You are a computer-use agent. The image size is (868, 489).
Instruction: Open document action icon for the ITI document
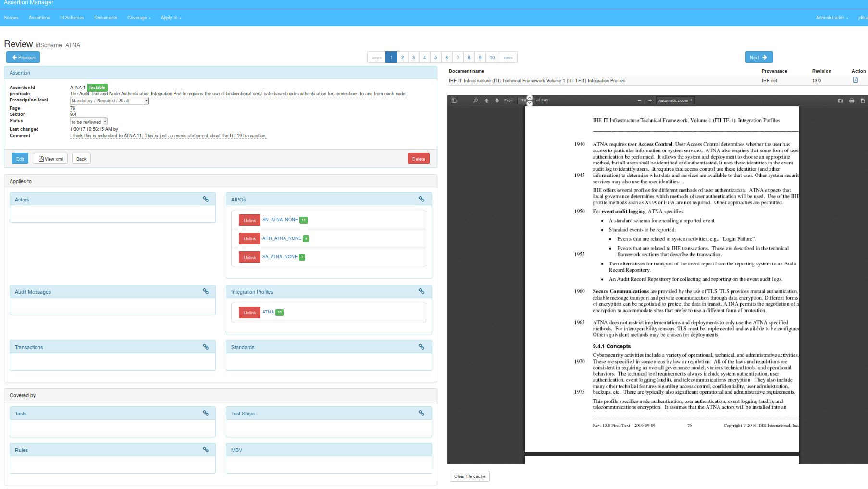855,80
